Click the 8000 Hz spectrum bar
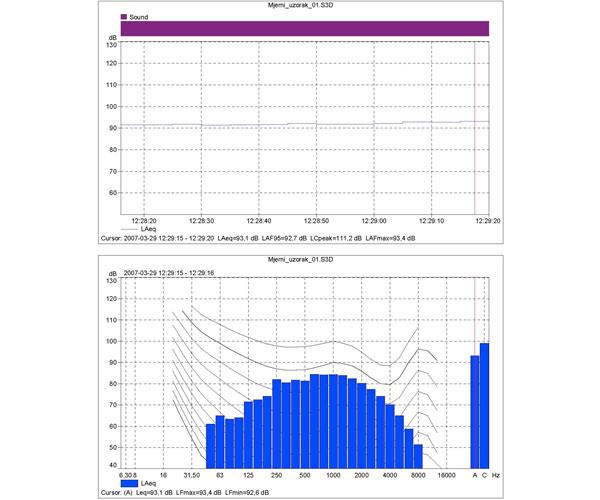The image size is (600, 500). coord(419,454)
